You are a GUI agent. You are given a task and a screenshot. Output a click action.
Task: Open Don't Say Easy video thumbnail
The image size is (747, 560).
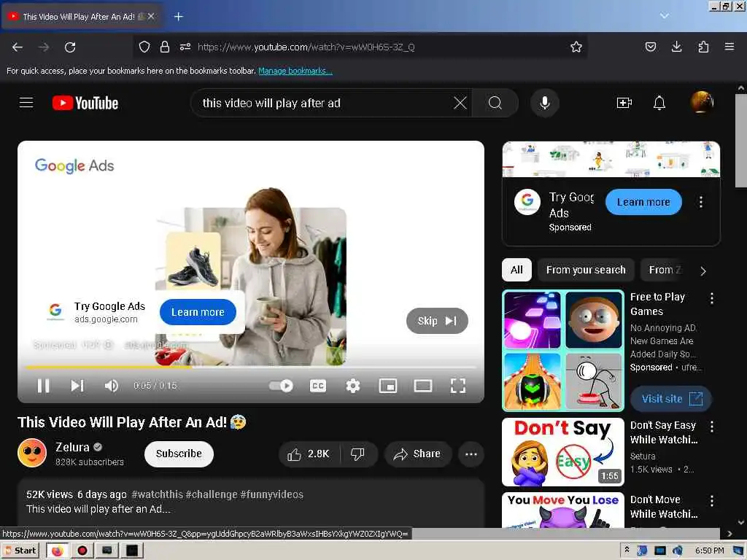563,452
